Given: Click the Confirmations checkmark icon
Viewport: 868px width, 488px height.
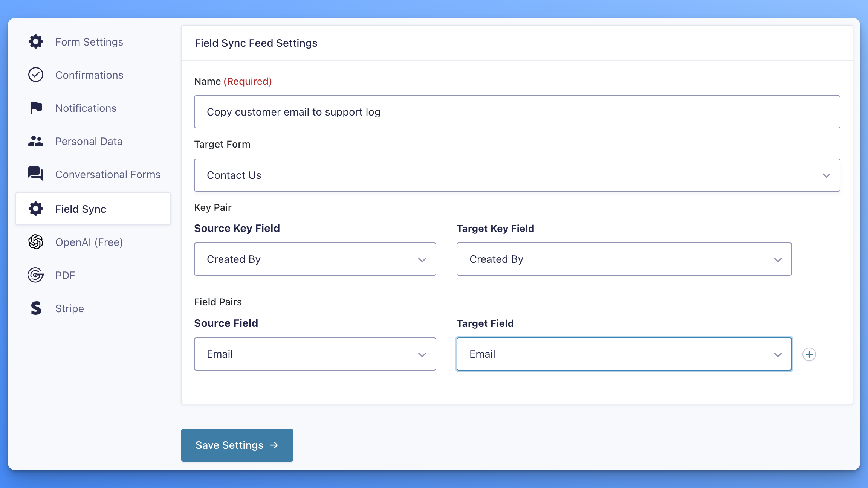Looking at the screenshot, I should (x=36, y=75).
